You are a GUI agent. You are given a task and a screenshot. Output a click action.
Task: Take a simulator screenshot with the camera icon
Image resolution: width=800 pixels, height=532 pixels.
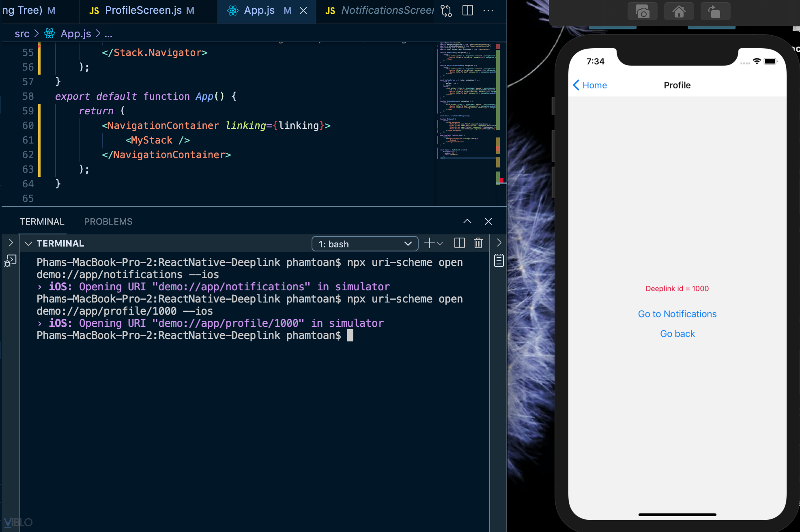click(x=642, y=11)
